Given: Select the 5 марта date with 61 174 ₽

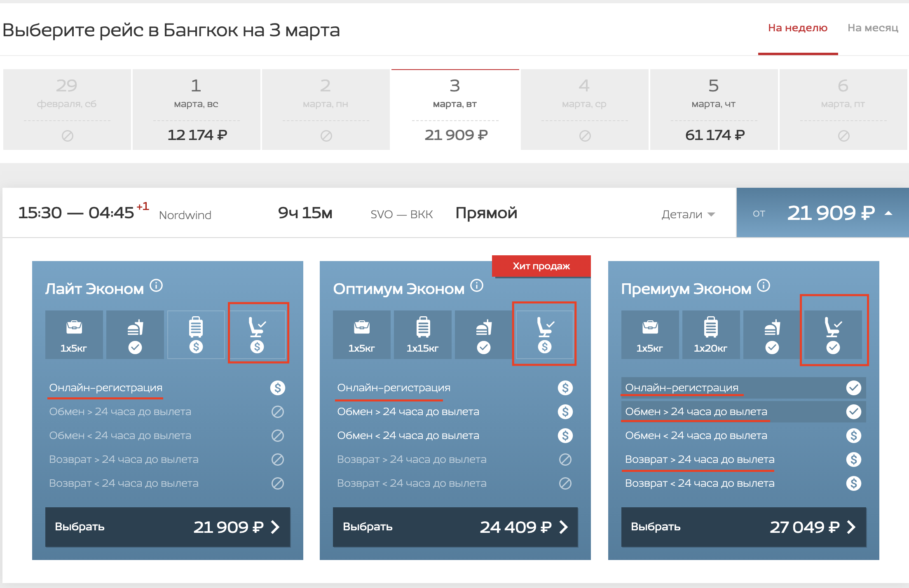Looking at the screenshot, I should coord(714,110).
